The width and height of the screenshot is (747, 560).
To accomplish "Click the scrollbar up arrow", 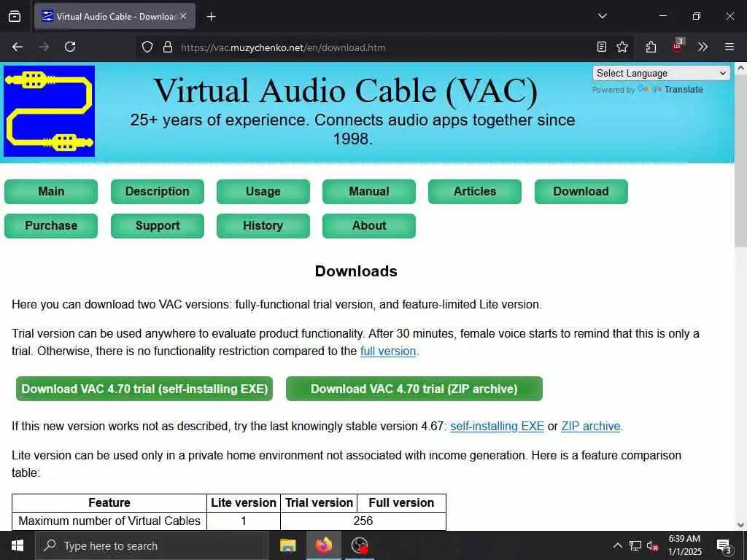I will pyautogui.click(x=740, y=68).
